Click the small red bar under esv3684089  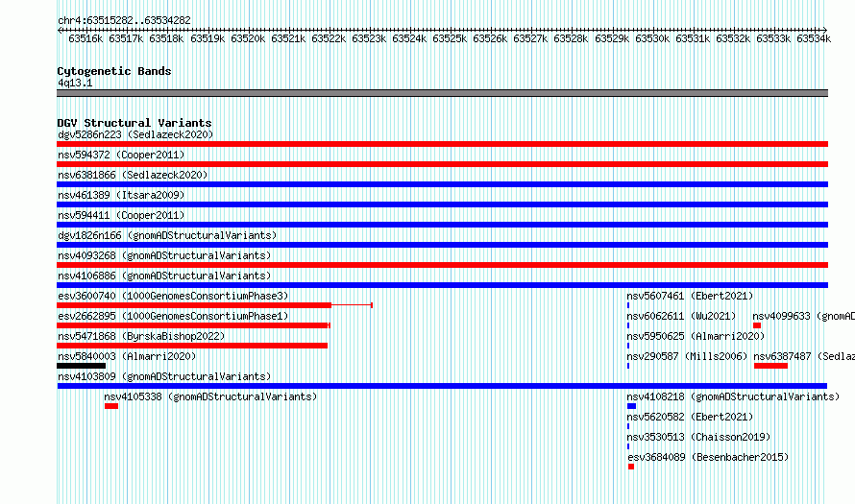[x=631, y=467]
